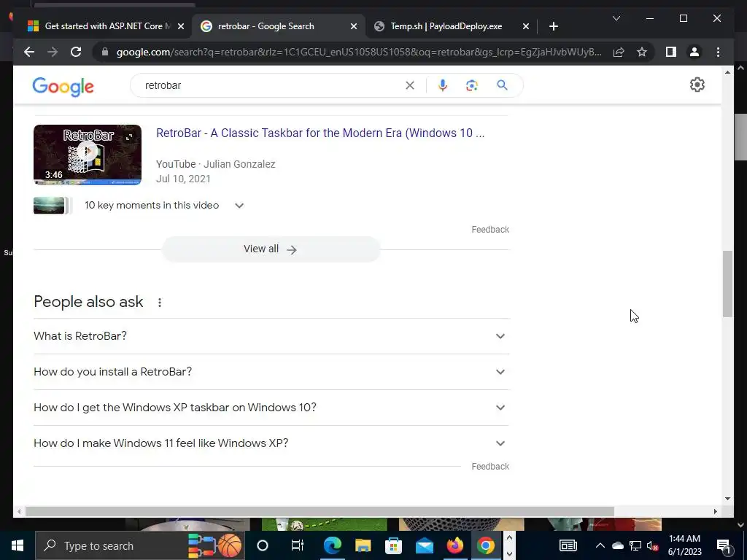Click the scroll down arrow of the page scrollbar
The height and width of the screenshot is (560, 747).
[x=727, y=499]
